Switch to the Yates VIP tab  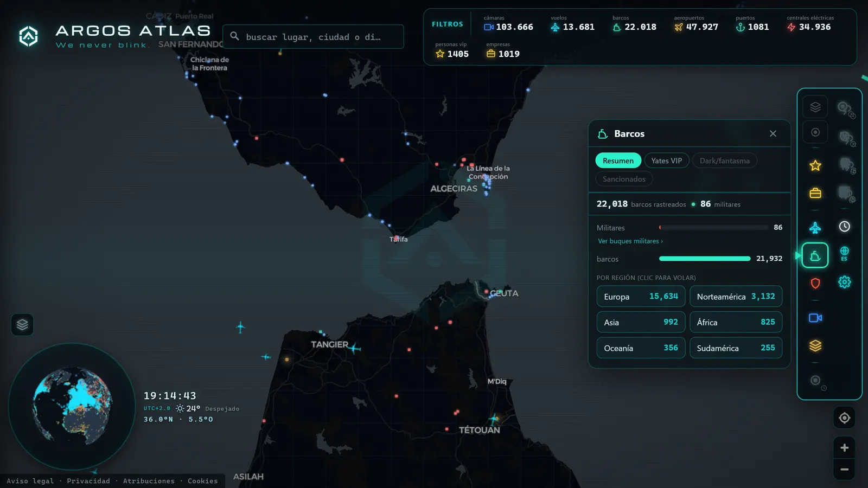pyautogui.click(x=667, y=160)
